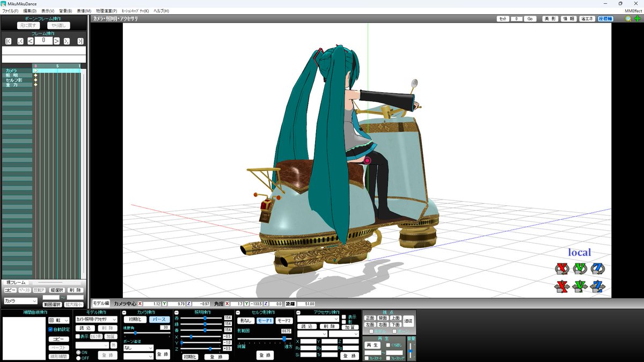
Task: Open the model selection dropdown カメラ・照明・アクセサリ
Action: coord(96,320)
